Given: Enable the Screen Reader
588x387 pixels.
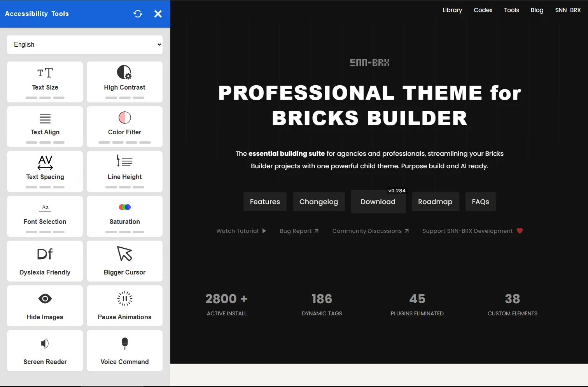Looking at the screenshot, I should point(45,350).
